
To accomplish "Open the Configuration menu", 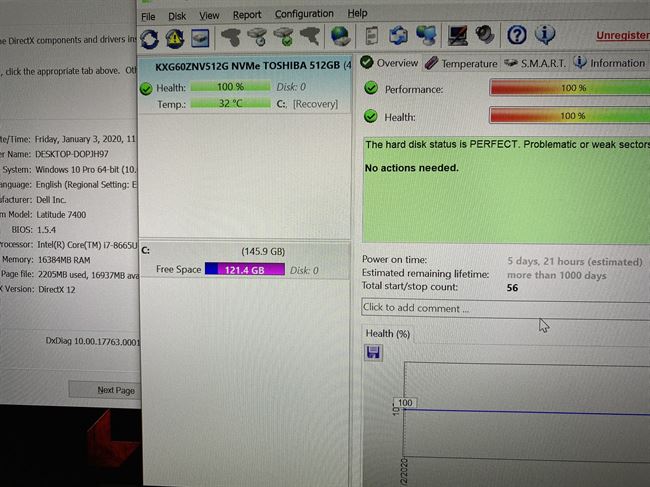I will click(304, 14).
